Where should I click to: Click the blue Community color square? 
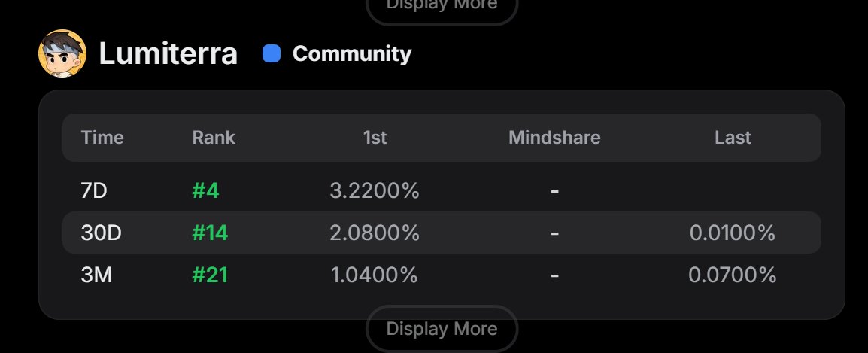pos(272,54)
